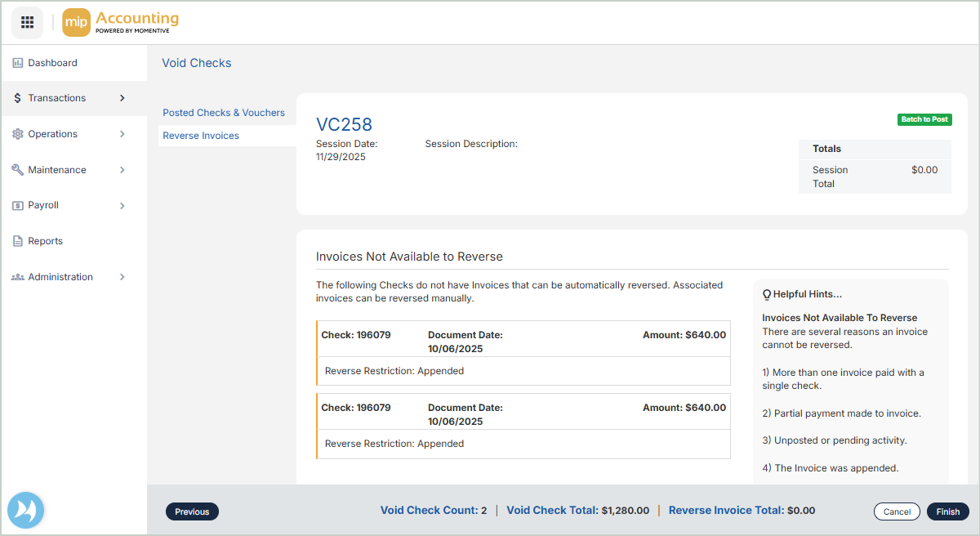Select the Reverse Invoices step

click(x=201, y=136)
